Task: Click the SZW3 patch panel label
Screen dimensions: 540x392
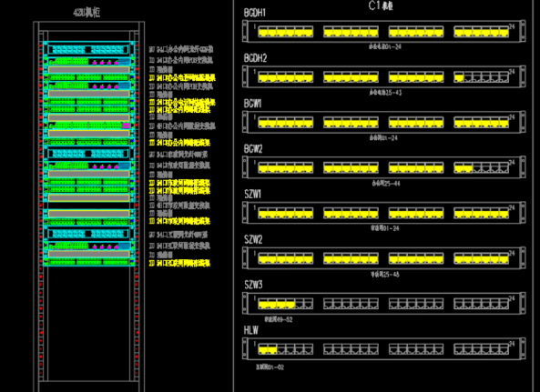Action: (x=253, y=285)
